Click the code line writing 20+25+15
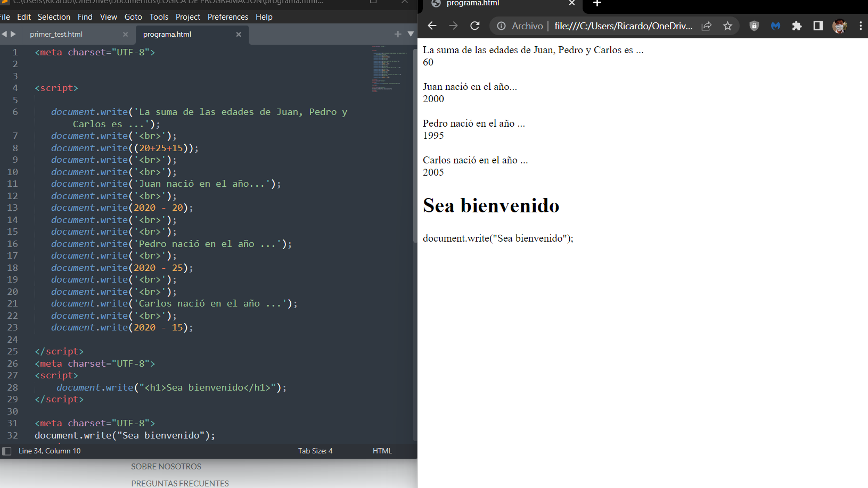Viewport: 868px width, 488px height. 125,148
